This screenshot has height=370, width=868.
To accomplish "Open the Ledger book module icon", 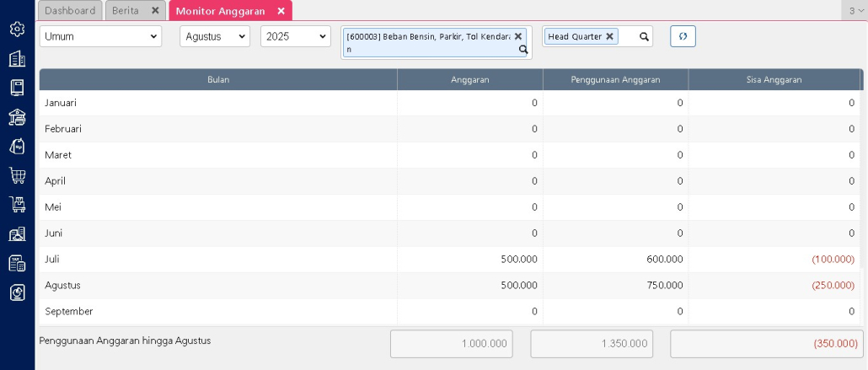I will click(x=16, y=88).
